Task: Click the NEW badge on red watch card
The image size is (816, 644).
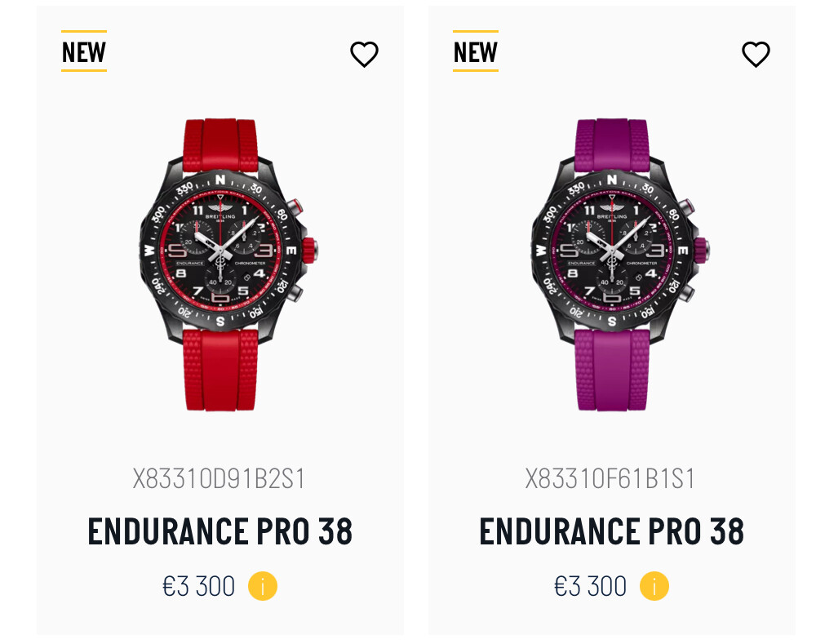Action: [84, 51]
